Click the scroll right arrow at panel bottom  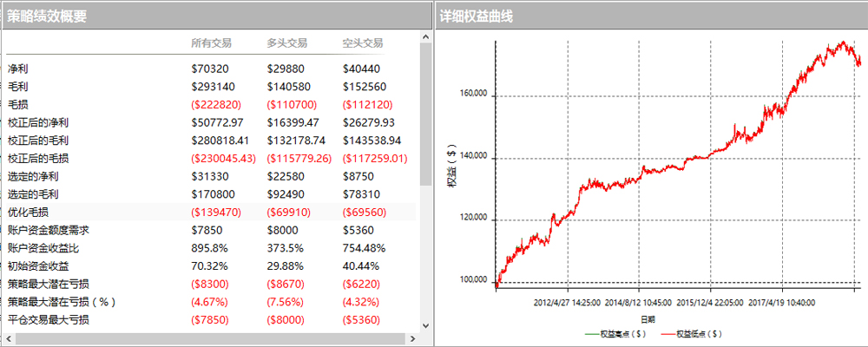[x=412, y=337]
